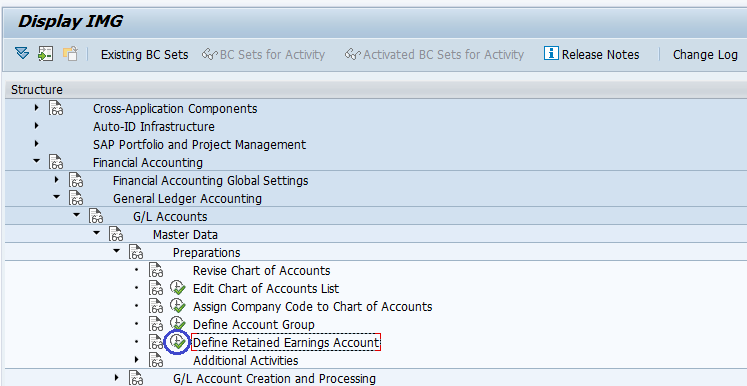Click BC Sets for Activity button
The image size is (747, 386).
pyautogui.click(x=263, y=55)
